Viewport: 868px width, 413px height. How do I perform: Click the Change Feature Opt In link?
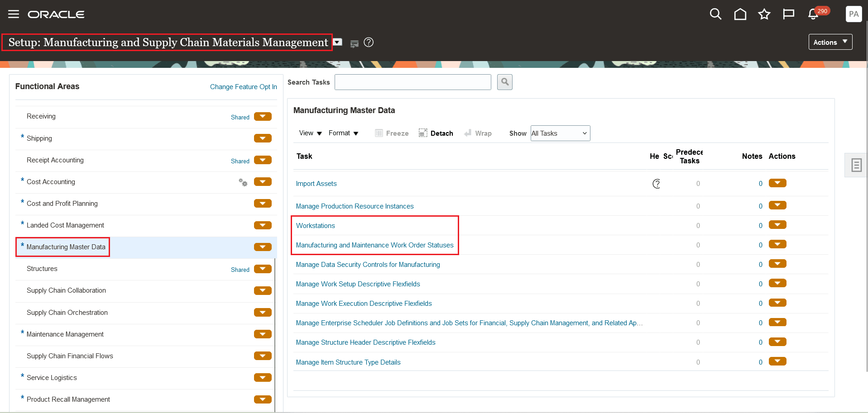click(243, 87)
